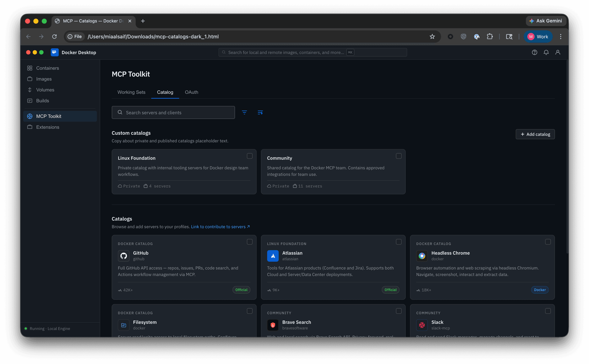Click the filter icon beside search field
The width and height of the screenshot is (589, 364).
[244, 112]
